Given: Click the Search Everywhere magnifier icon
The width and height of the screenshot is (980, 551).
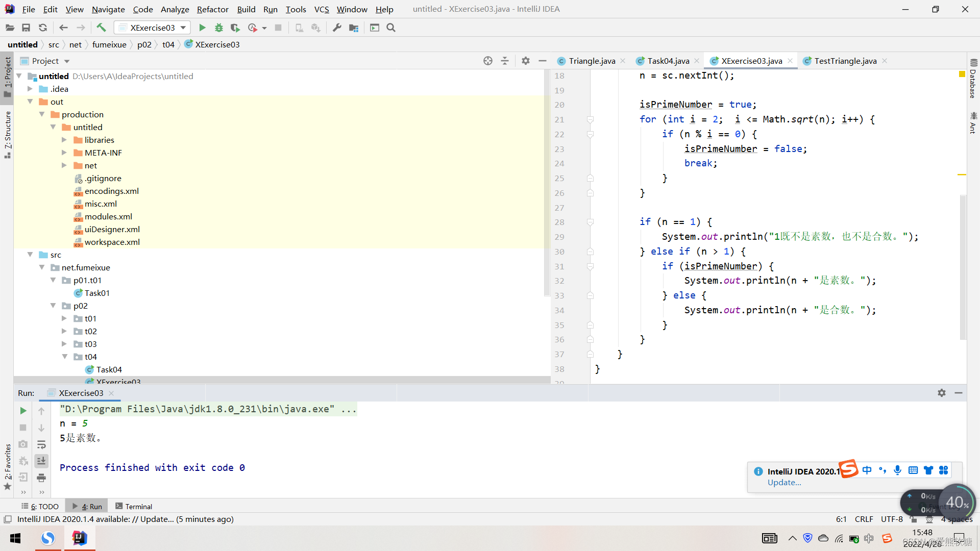Looking at the screenshot, I should (x=391, y=28).
